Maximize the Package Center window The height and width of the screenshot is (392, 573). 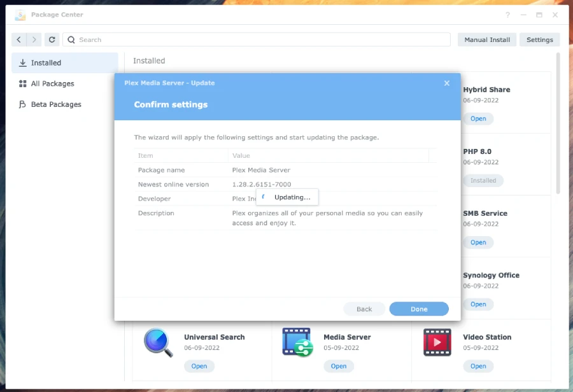[539, 15]
